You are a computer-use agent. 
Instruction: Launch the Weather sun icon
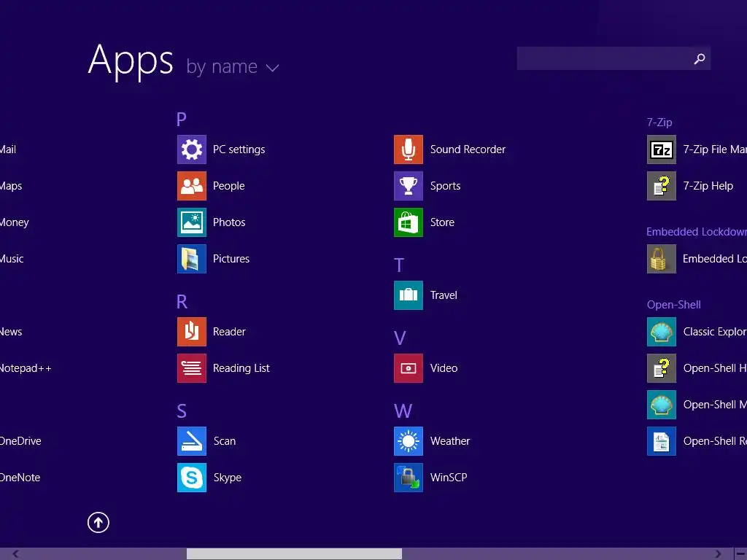pos(409,441)
